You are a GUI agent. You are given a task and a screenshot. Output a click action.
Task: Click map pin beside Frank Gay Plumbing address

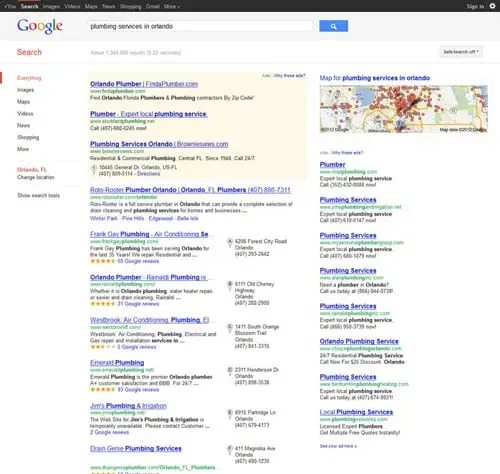pyautogui.click(x=230, y=242)
